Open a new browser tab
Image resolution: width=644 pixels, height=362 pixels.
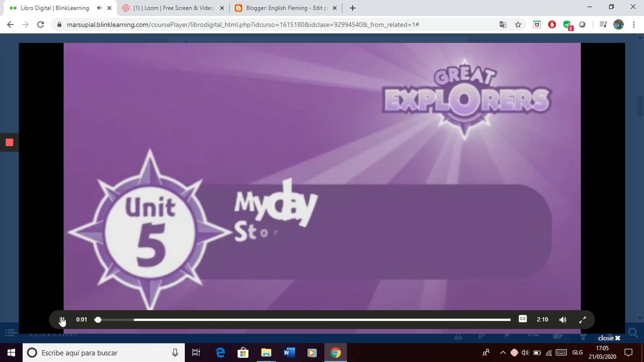352,8
